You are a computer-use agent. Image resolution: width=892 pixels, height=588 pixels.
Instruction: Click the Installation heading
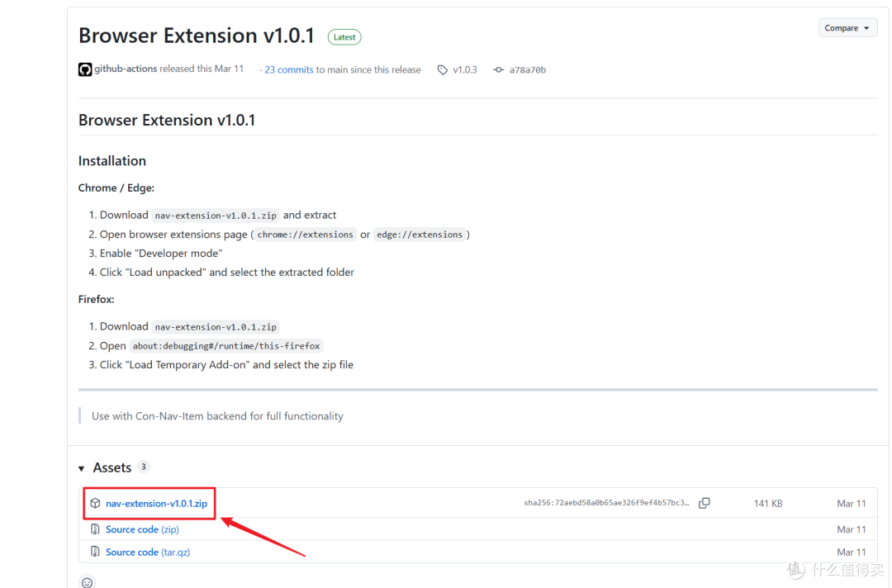coord(112,161)
